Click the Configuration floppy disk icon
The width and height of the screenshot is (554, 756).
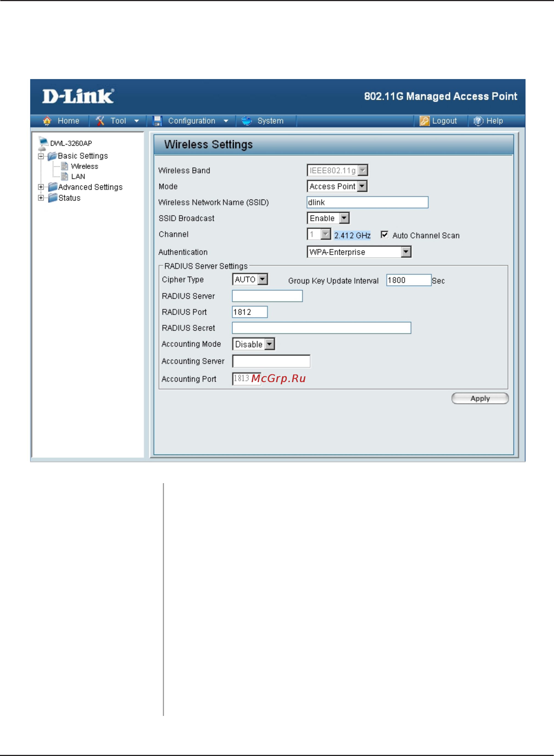(x=157, y=121)
